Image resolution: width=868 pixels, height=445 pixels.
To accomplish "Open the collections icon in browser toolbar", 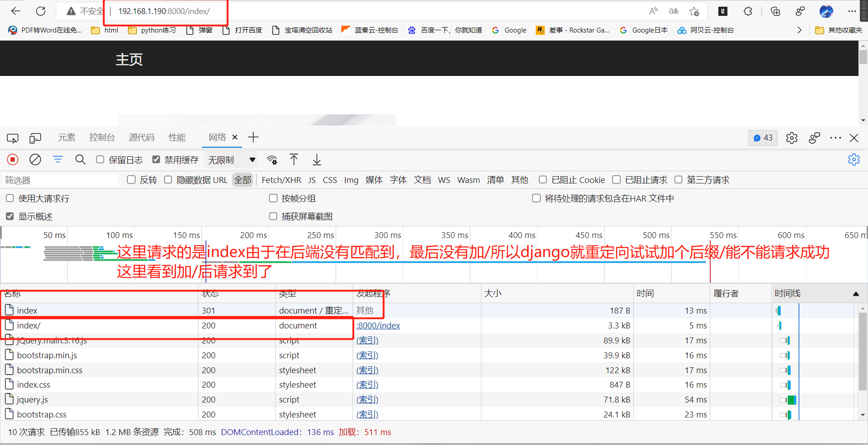I will pos(775,11).
